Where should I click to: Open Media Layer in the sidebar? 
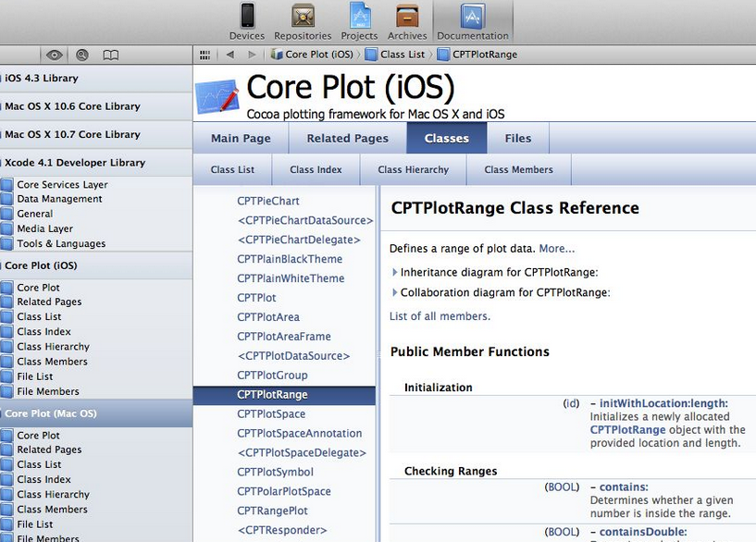(x=44, y=228)
